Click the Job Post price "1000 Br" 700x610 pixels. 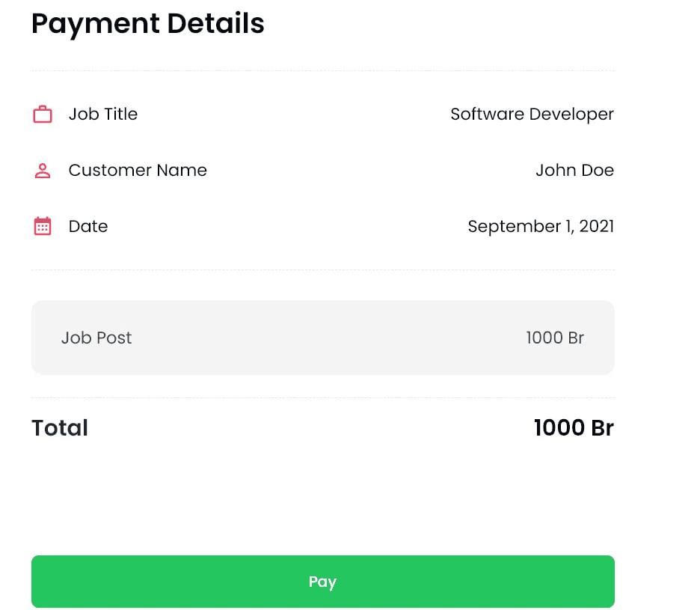coord(555,338)
